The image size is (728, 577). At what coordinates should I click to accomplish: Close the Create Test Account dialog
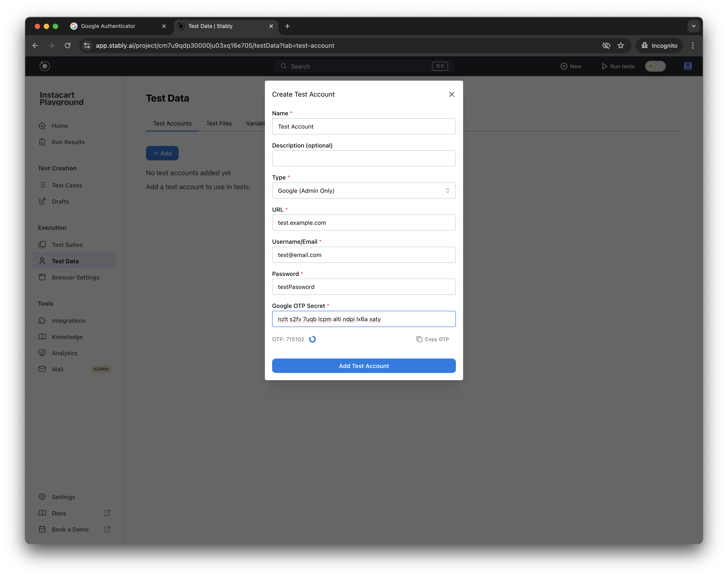coord(451,95)
